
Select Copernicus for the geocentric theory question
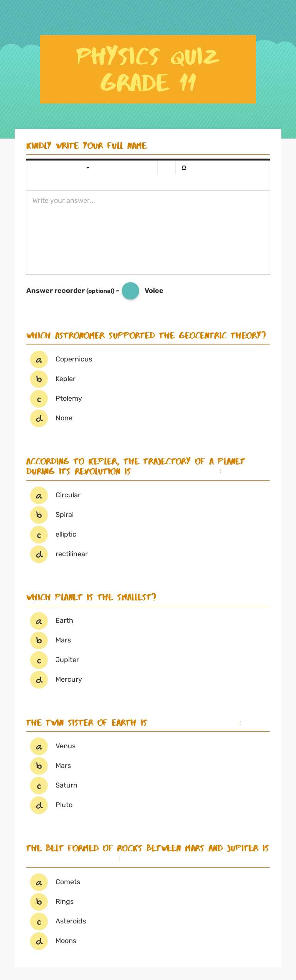coord(39,359)
